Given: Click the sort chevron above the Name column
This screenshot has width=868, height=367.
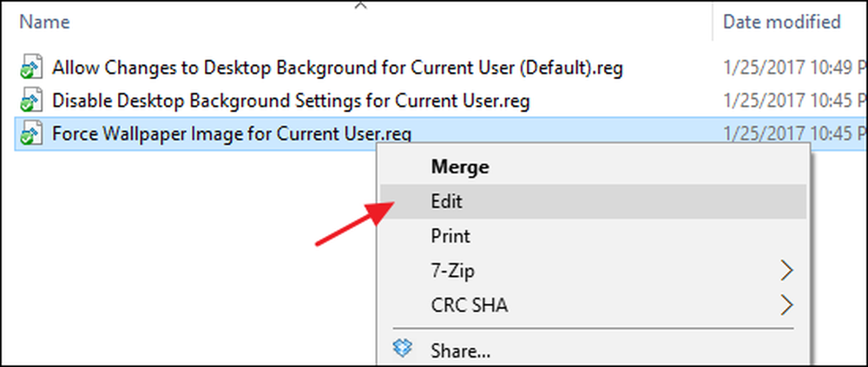Looking at the screenshot, I should [x=361, y=5].
